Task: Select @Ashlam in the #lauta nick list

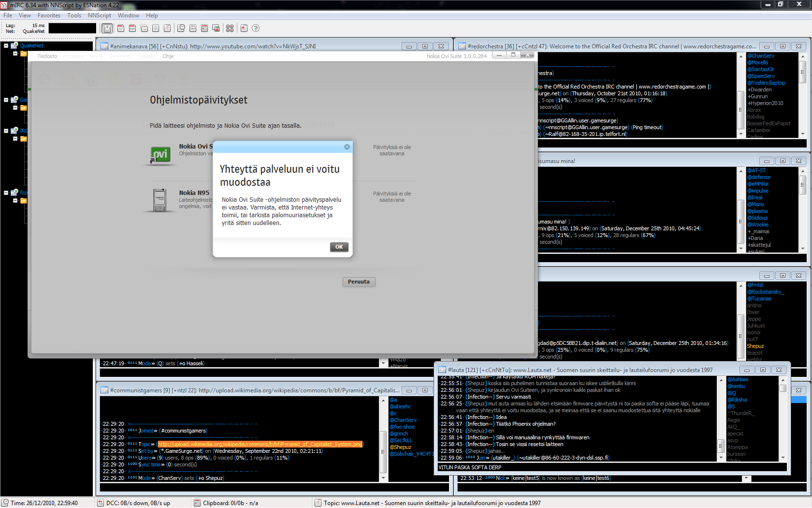Action: tap(738, 379)
